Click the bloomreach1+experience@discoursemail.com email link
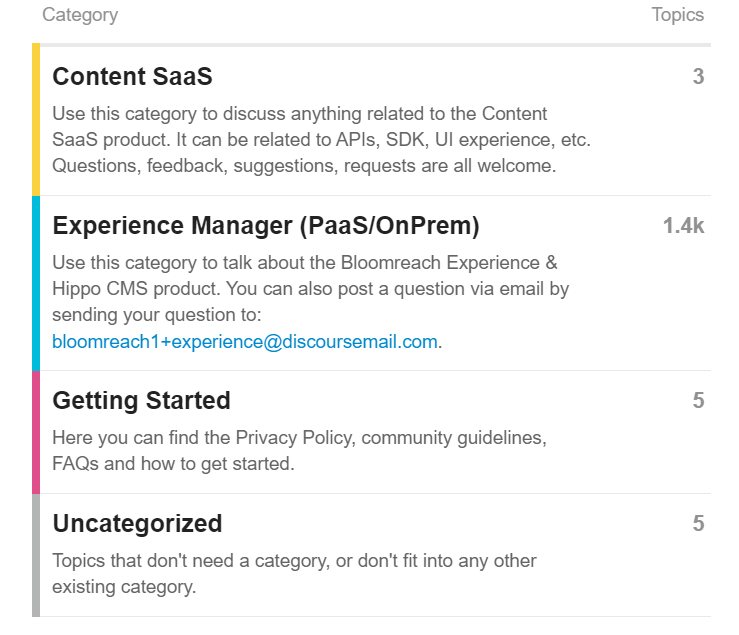The width and height of the screenshot is (739, 635). pyautogui.click(x=245, y=342)
